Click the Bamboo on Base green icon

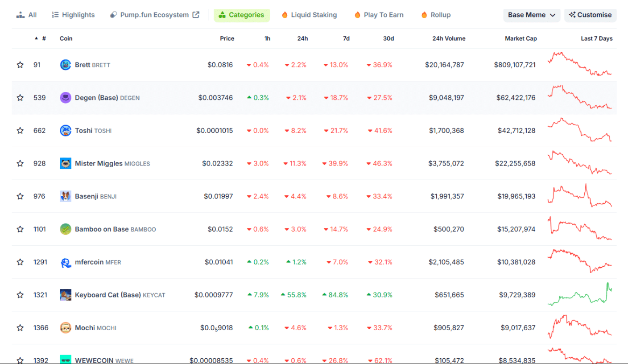click(x=66, y=229)
